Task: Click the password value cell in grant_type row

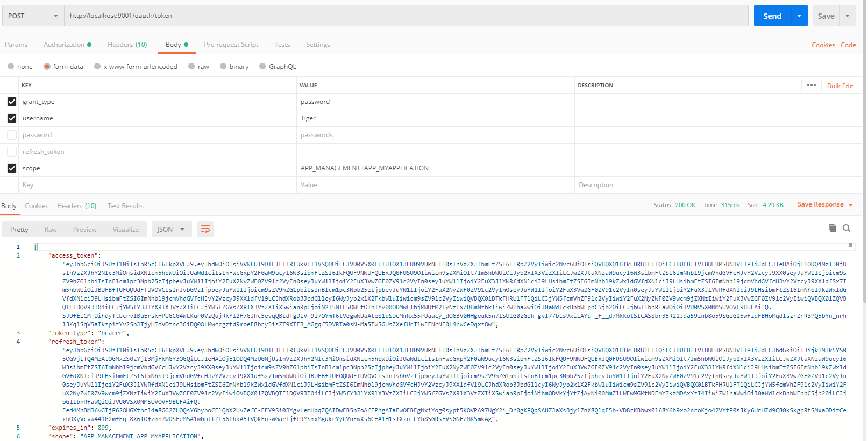Action: point(436,102)
